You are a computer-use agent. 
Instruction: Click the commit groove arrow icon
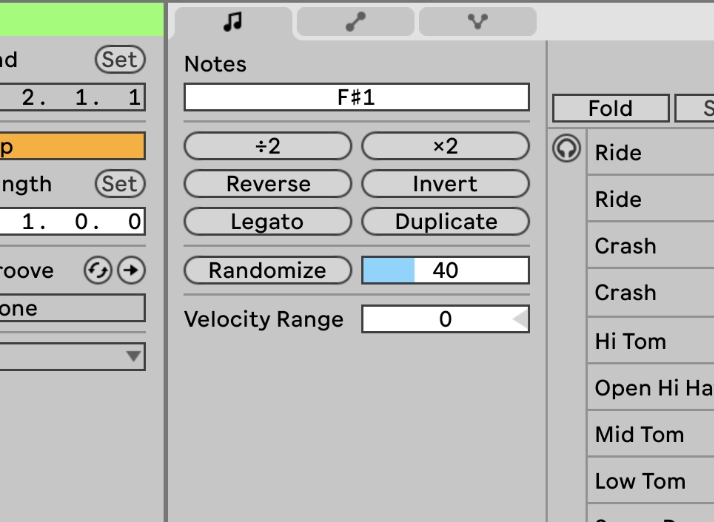(131, 270)
